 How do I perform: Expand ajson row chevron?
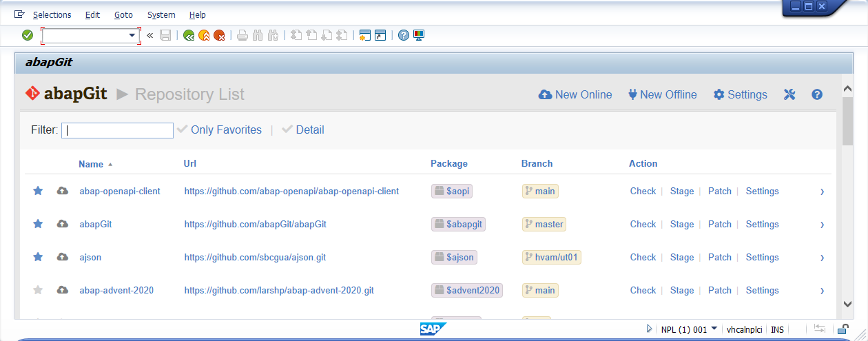(x=822, y=258)
